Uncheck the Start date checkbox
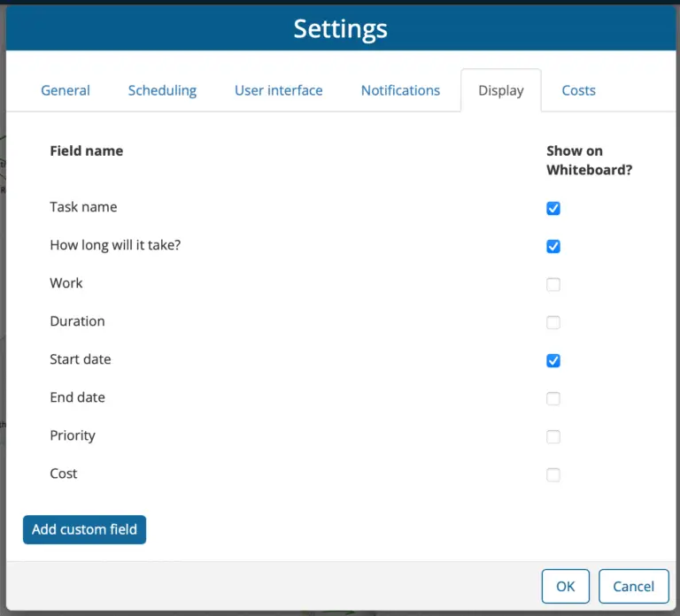The width and height of the screenshot is (680, 616). point(552,361)
